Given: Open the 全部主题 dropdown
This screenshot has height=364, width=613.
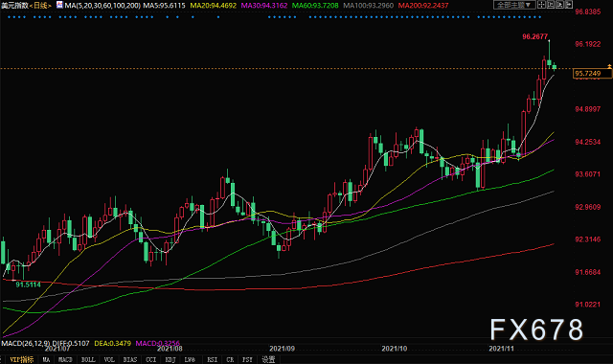Looking at the screenshot, I should 514,5.
